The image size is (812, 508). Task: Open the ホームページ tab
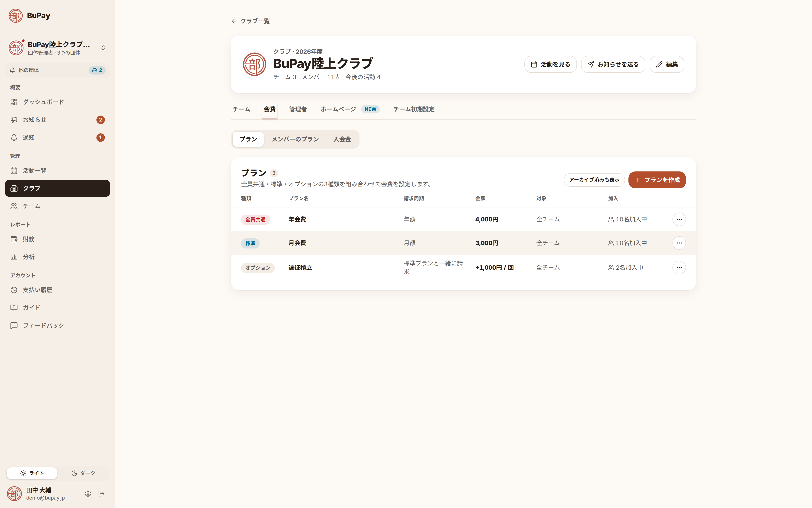click(x=350, y=109)
